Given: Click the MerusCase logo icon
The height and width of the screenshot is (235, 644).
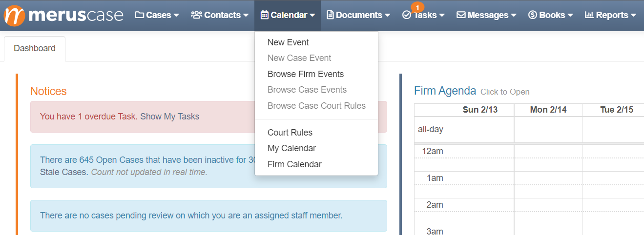Looking at the screenshot, I should pos(15,15).
